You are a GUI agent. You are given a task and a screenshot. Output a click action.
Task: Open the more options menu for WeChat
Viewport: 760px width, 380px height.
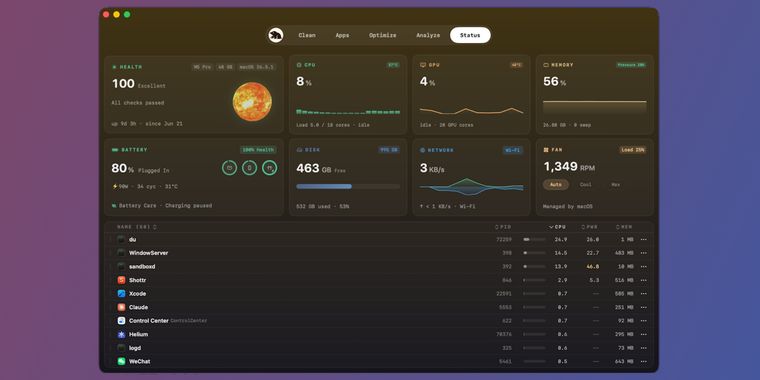pyautogui.click(x=644, y=362)
